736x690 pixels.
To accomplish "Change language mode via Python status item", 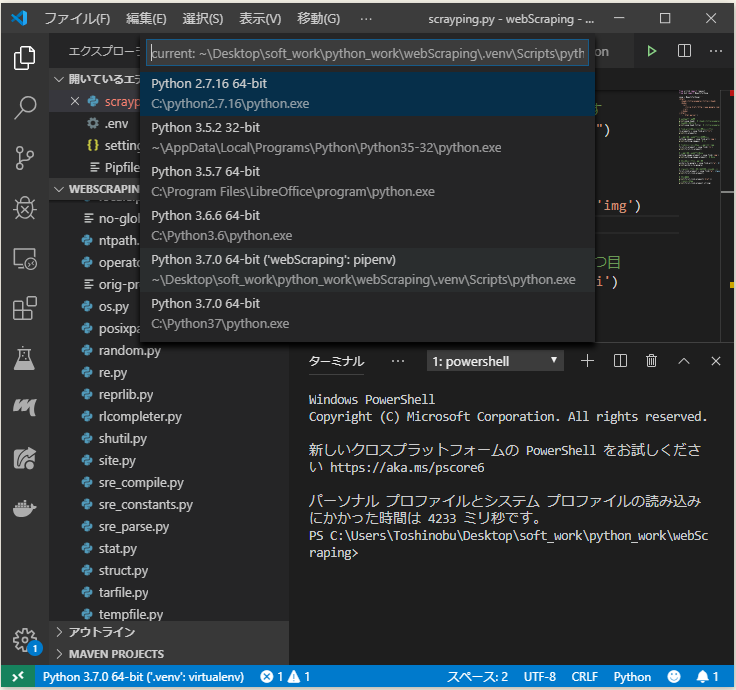I will click(x=632, y=676).
